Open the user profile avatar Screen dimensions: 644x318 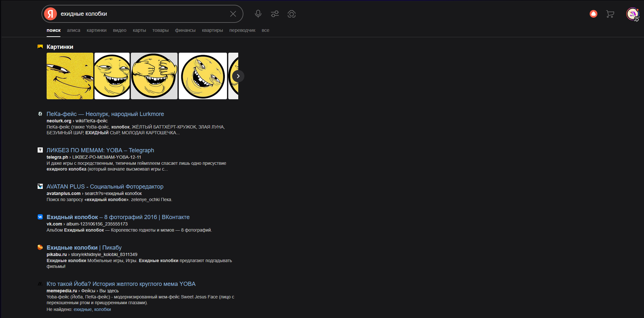632,14
